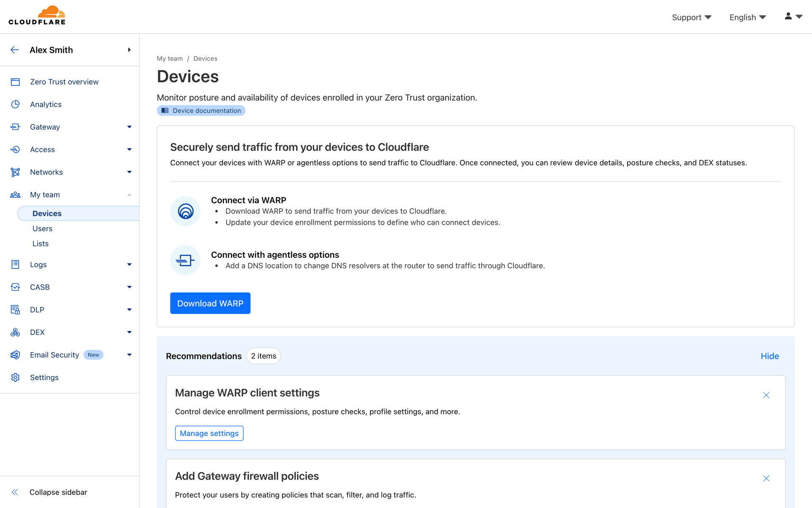
Task: Dismiss the Manage WARP client settings card
Action: (x=766, y=395)
